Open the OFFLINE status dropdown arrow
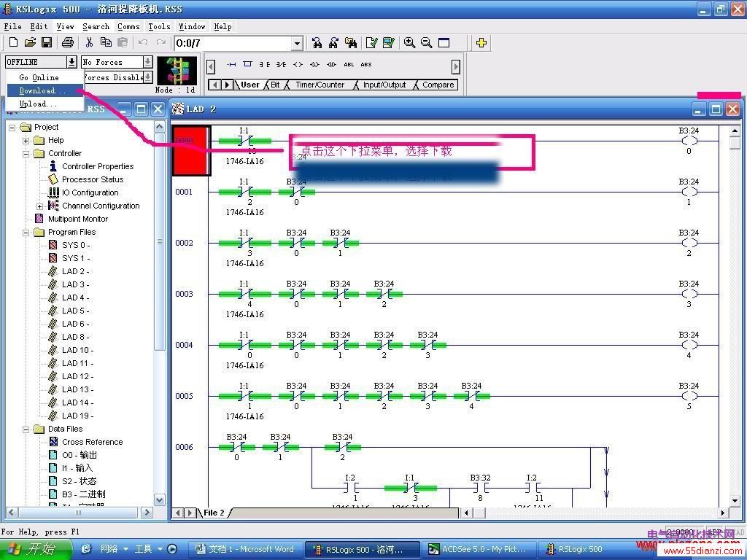This screenshot has height=560, width=747. coord(71,62)
